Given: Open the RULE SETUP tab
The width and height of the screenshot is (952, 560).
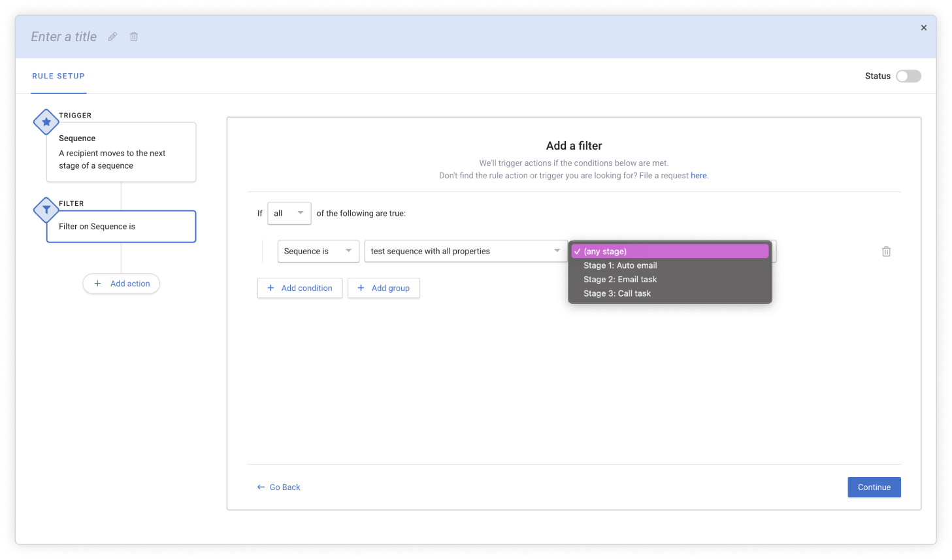Looking at the screenshot, I should coord(59,76).
